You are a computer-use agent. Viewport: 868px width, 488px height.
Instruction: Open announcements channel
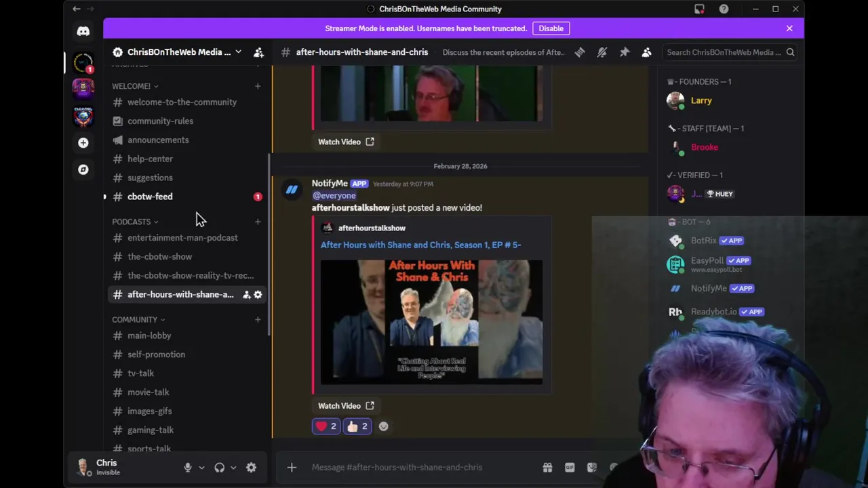click(186, 140)
